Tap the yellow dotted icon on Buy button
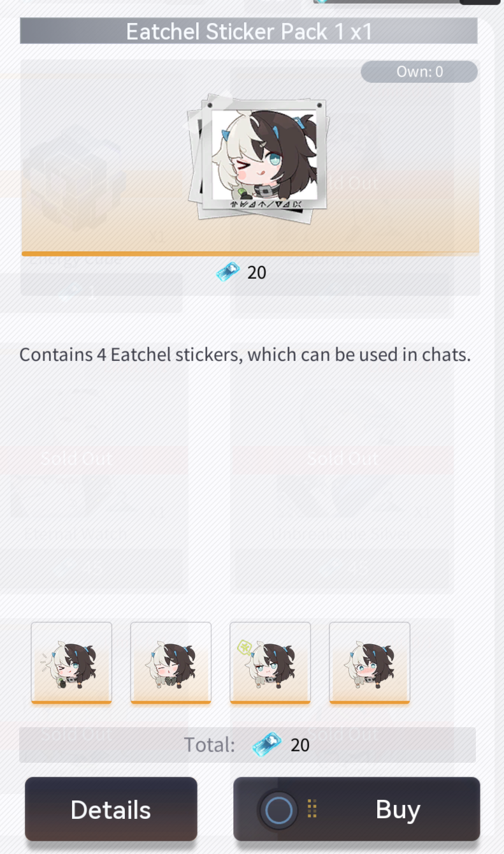 [312, 809]
